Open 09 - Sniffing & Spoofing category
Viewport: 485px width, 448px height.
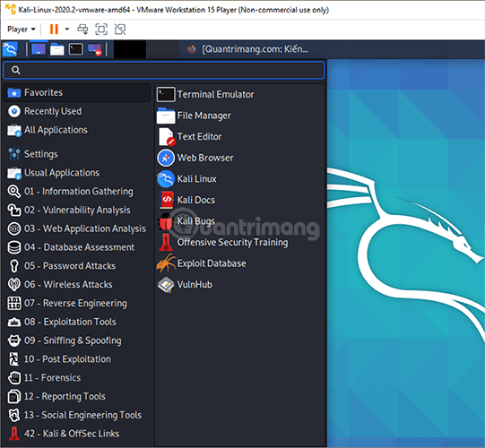click(x=77, y=340)
